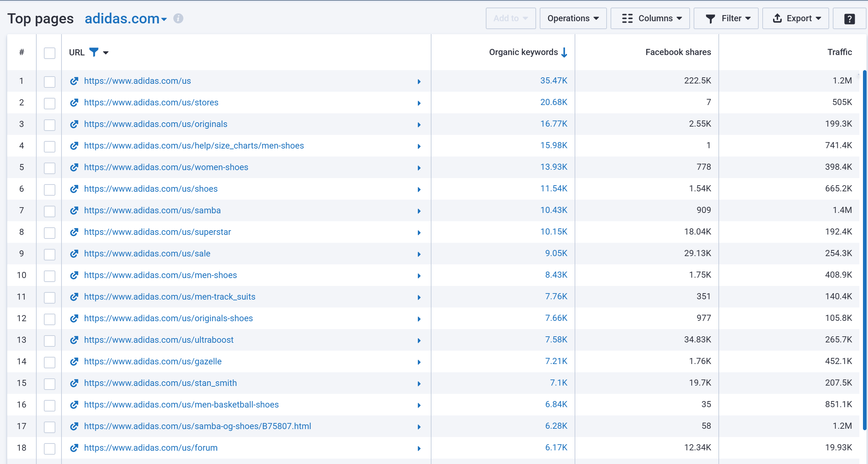Select the checkbox beside the samba page
868x464 pixels.
pyautogui.click(x=49, y=211)
